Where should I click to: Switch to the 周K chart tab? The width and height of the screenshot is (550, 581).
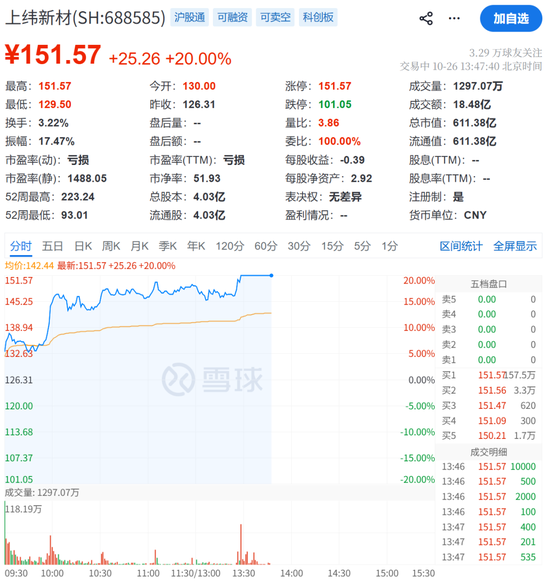[111, 246]
